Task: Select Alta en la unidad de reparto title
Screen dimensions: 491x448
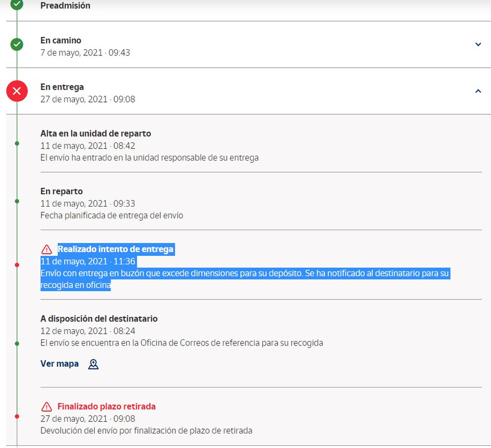Action: pos(95,134)
